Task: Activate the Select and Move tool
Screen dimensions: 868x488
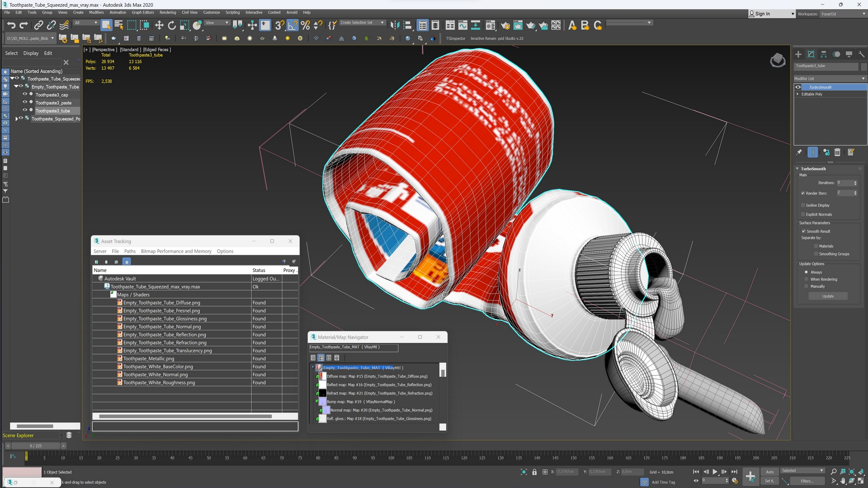Action: point(159,25)
